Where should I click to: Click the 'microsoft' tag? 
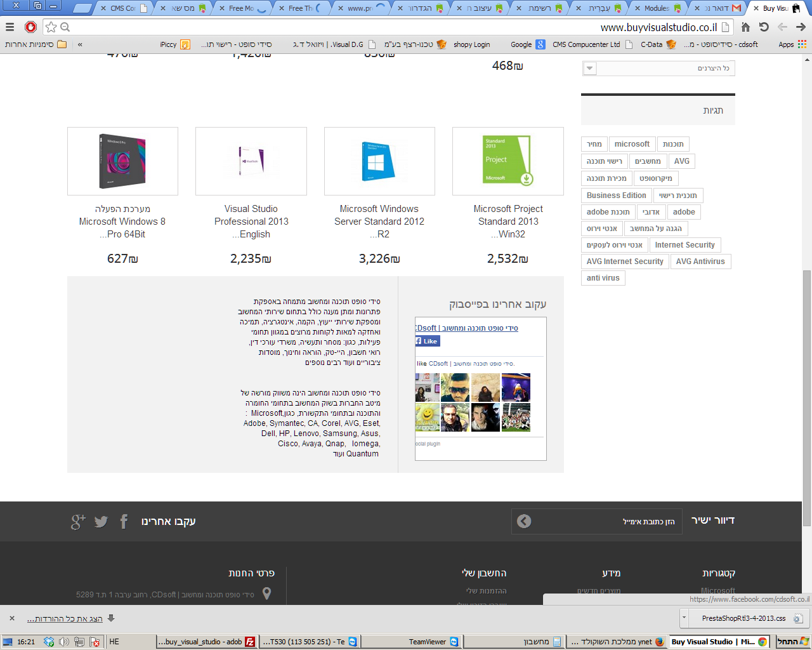click(632, 144)
